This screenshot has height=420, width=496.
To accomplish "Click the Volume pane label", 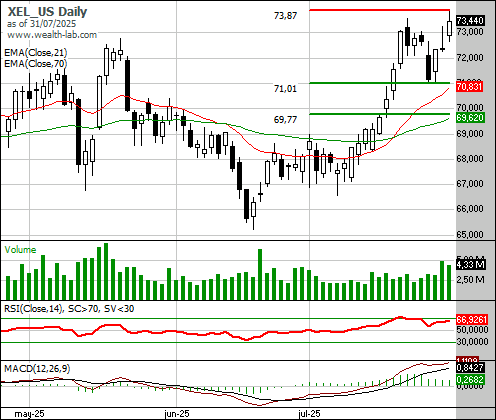I will (20, 250).
